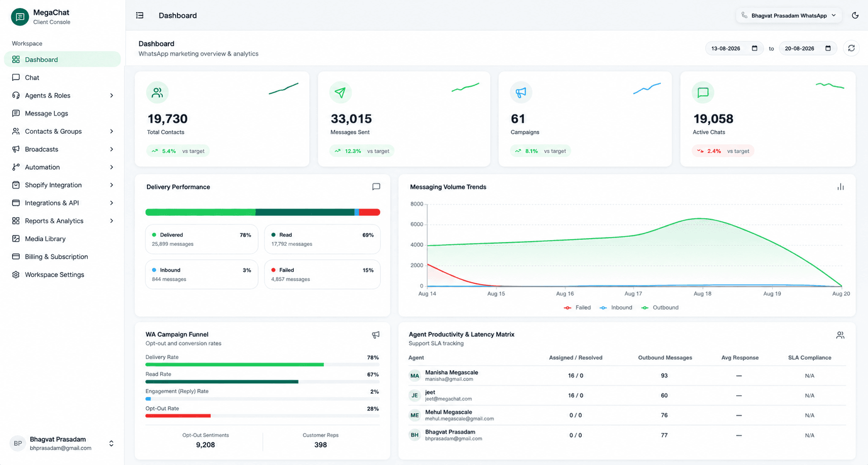Expand Reports & Analytics chevron
Image resolution: width=868 pixels, height=465 pixels.
point(111,221)
